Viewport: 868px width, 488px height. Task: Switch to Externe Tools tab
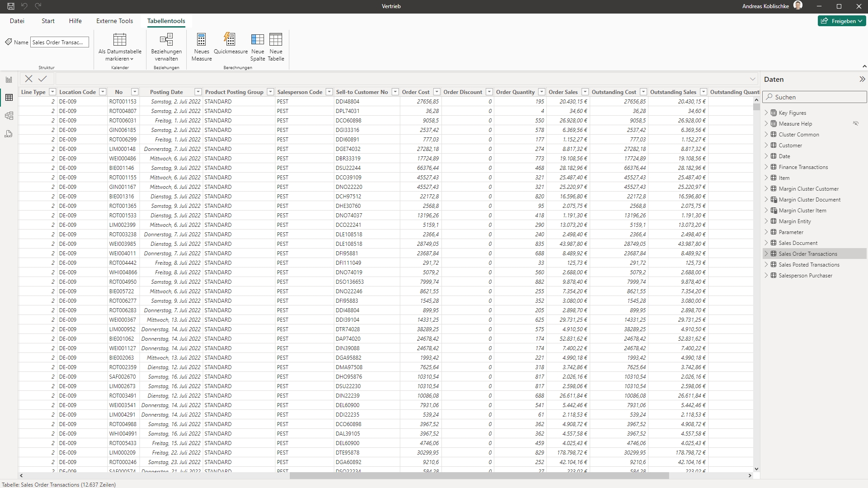pyautogui.click(x=114, y=21)
